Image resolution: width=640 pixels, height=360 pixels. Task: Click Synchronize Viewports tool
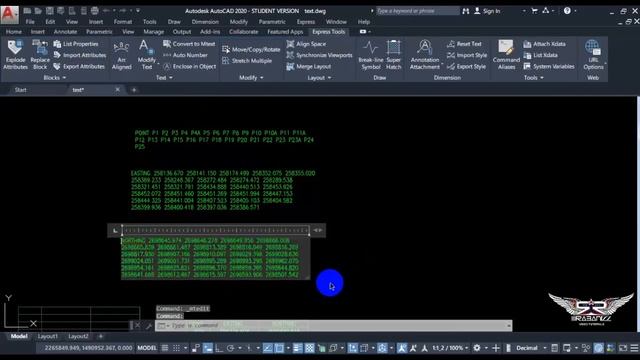[x=319, y=55]
